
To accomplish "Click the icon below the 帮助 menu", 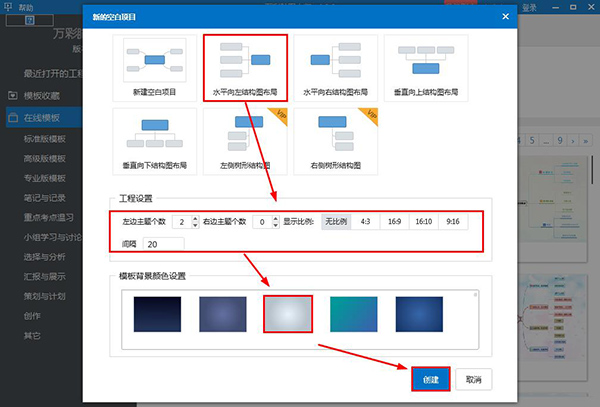I will tap(30, 20).
